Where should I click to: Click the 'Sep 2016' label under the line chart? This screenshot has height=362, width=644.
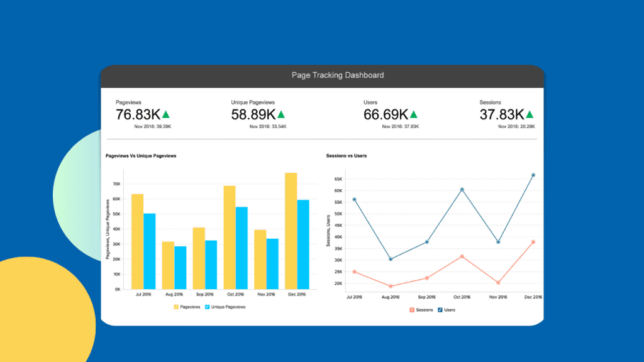click(427, 297)
